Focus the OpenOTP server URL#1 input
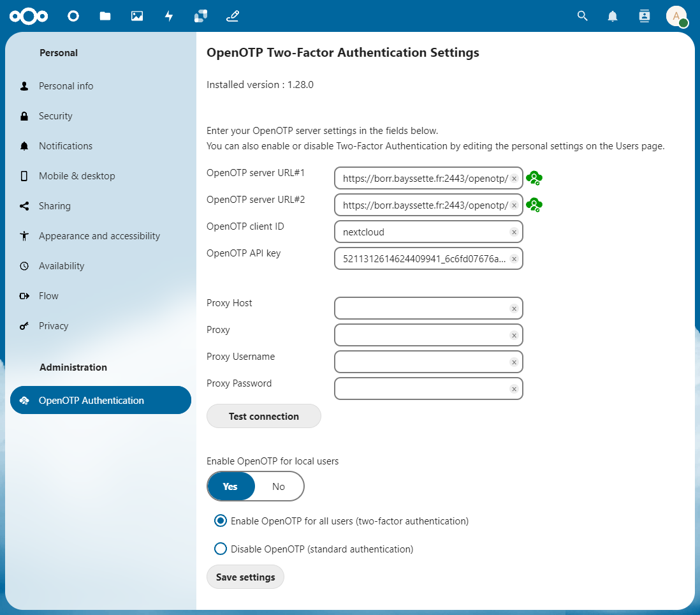The image size is (700, 615). 428,178
